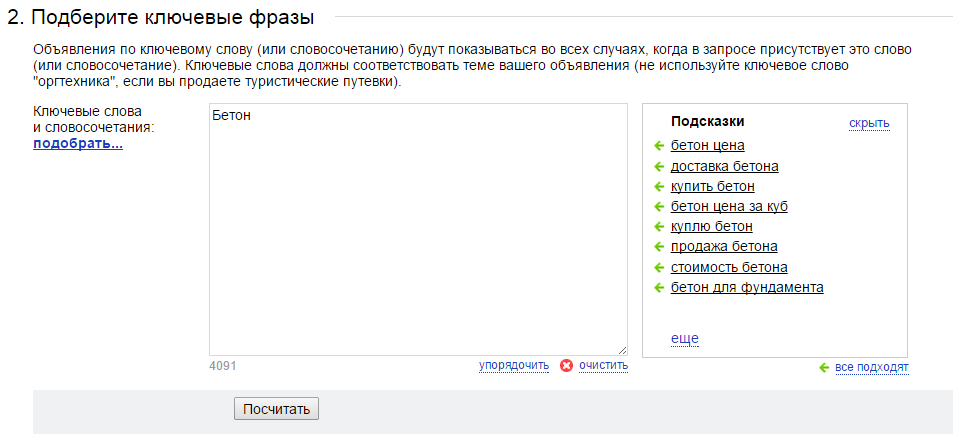953x441 pixels.
Task: Click green arrow beside 'бетон для фундамента'
Action: (659, 287)
